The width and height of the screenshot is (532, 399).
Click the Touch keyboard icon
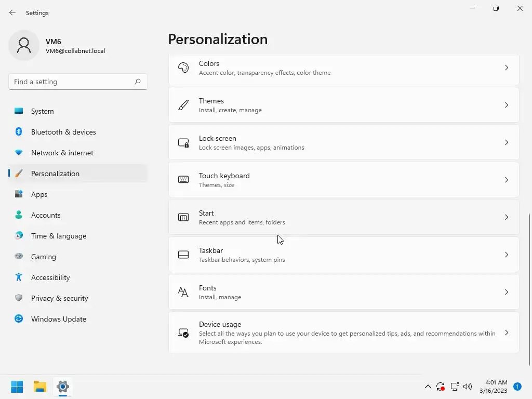pos(183,180)
